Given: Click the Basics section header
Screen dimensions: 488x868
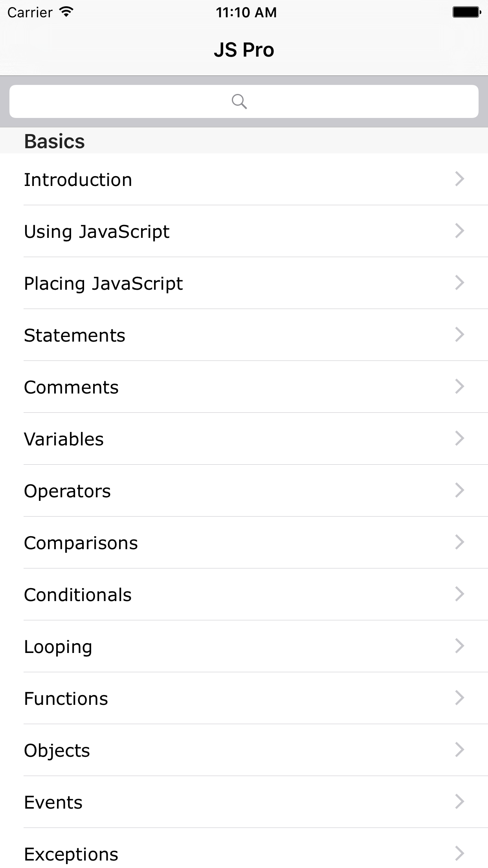Looking at the screenshot, I should (x=55, y=141).
